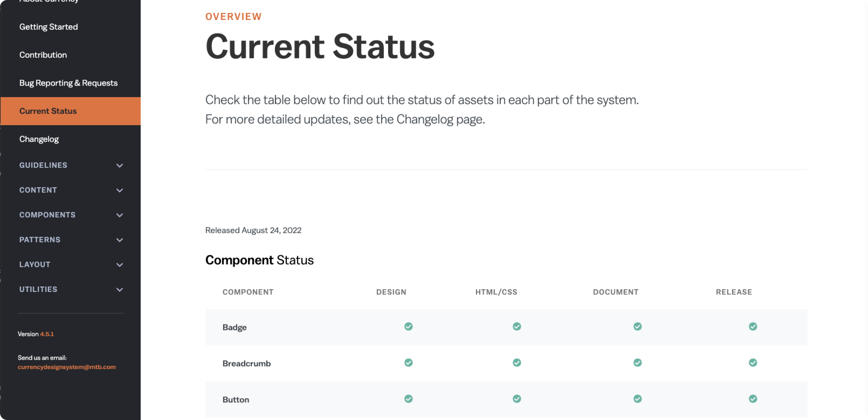This screenshot has height=420, width=868.
Task: Expand the Patterns section chevron
Action: click(119, 240)
